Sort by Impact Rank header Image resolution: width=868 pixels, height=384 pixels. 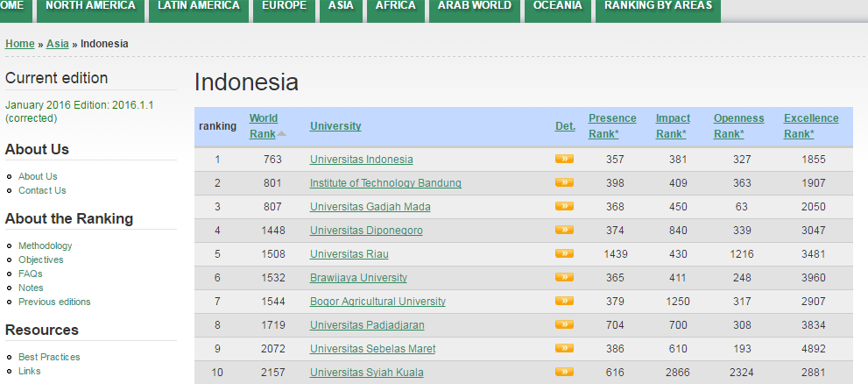pos(674,125)
